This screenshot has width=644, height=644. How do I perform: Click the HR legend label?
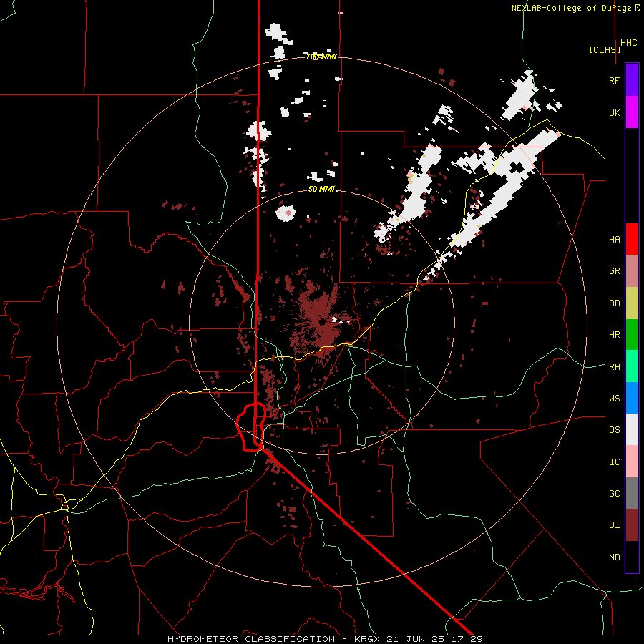614,335
